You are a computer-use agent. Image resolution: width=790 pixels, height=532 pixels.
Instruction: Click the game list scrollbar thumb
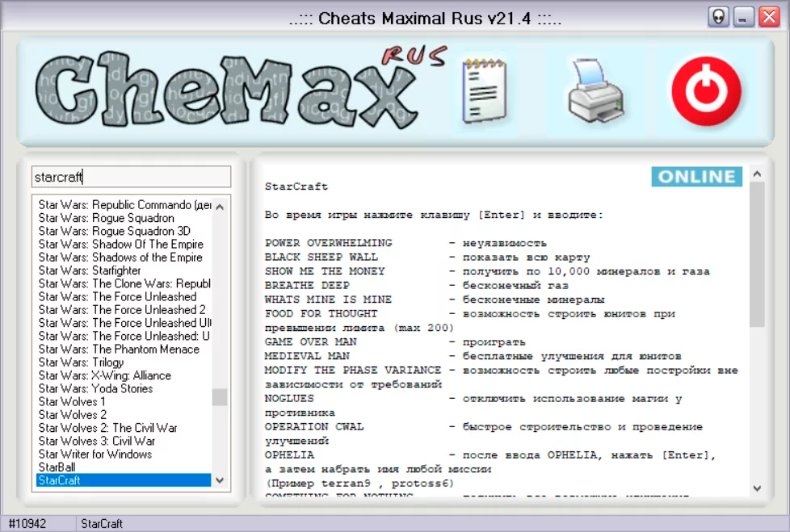pyautogui.click(x=220, y=397)
